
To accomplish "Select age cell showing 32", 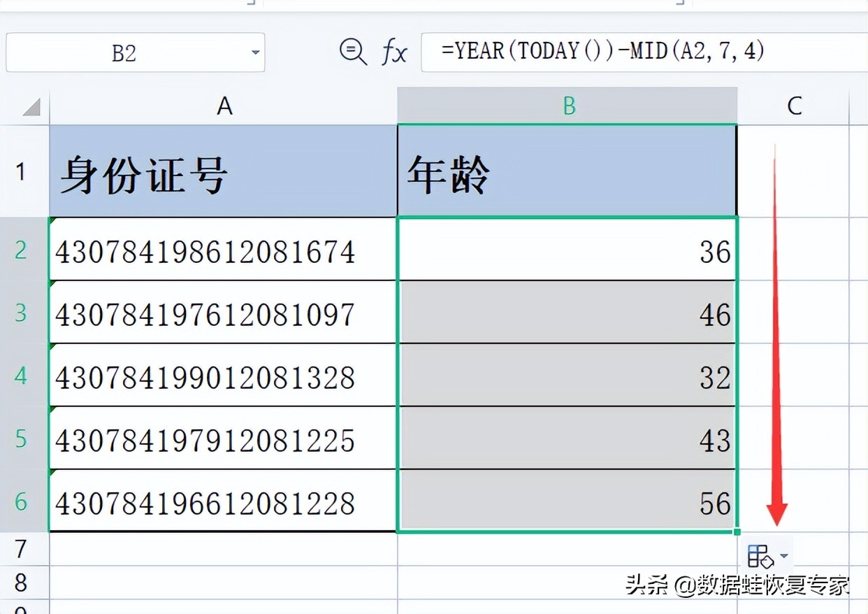I will coord(567,376).
